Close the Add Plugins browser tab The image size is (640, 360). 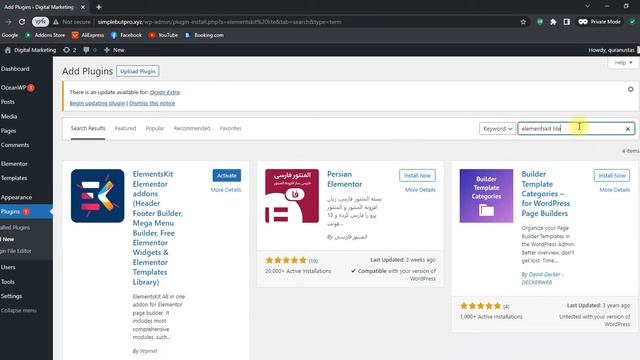[x=83, y=7]
